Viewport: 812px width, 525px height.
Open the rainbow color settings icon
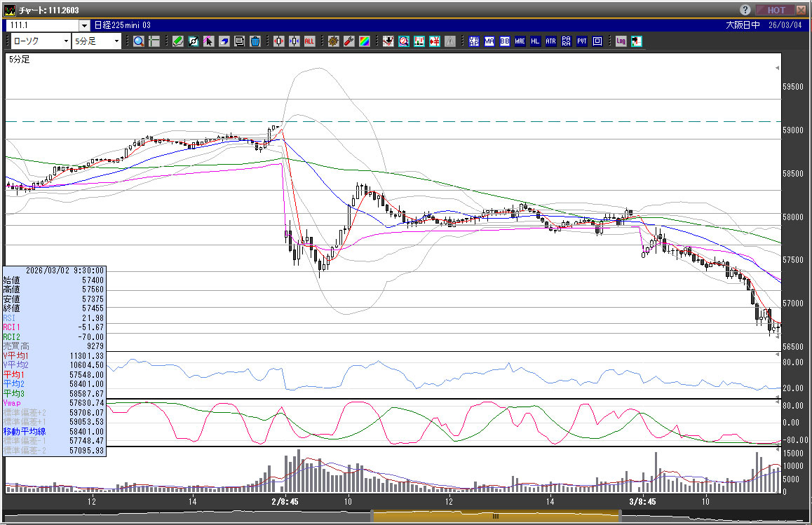(364, 41)
